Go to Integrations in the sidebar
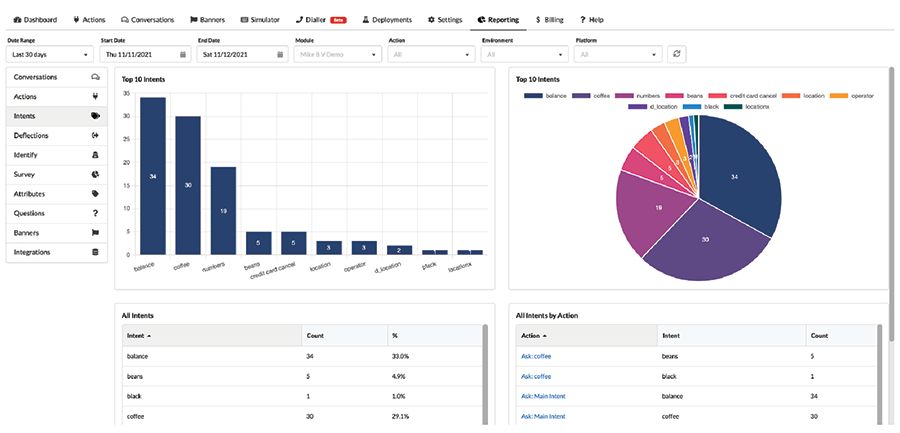Viewport: 900px width, 433px height. pos(58,252)
